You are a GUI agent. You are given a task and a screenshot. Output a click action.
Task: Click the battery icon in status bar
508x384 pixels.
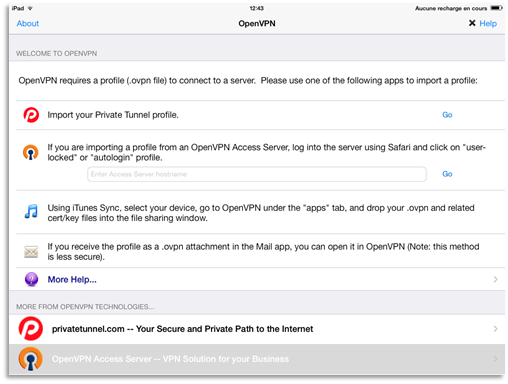point(496,8)
